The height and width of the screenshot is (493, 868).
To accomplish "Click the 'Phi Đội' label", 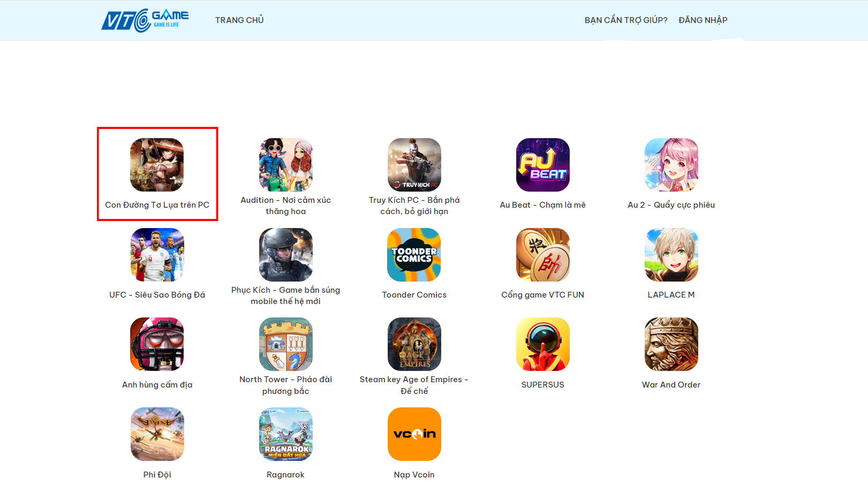I will click(x=157, y=475).
